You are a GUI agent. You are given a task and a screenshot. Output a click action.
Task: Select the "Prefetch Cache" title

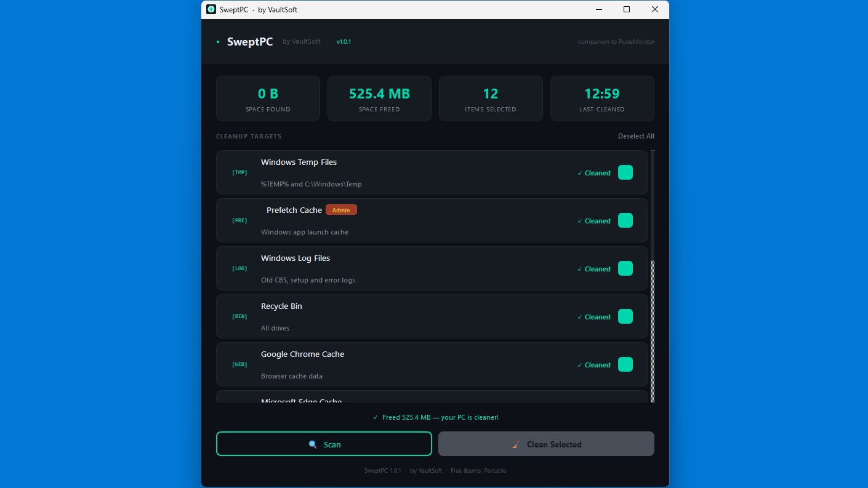point(294,210)
